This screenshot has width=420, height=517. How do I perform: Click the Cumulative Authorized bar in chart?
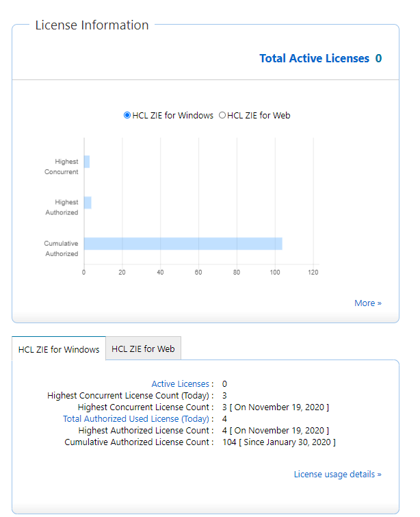point(183,244)
